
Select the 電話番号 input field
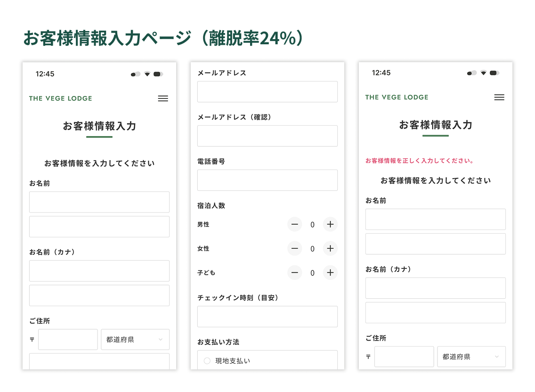pos(267,180)
